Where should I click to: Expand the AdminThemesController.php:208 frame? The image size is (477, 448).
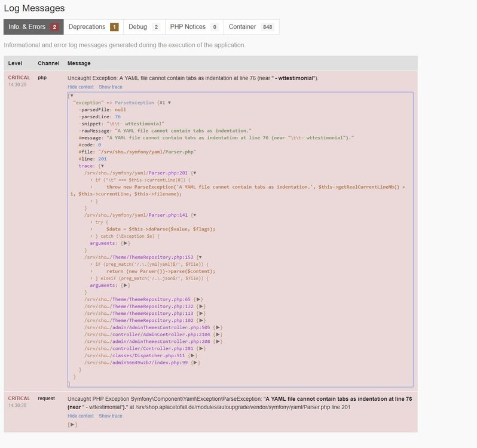point(218,342)
